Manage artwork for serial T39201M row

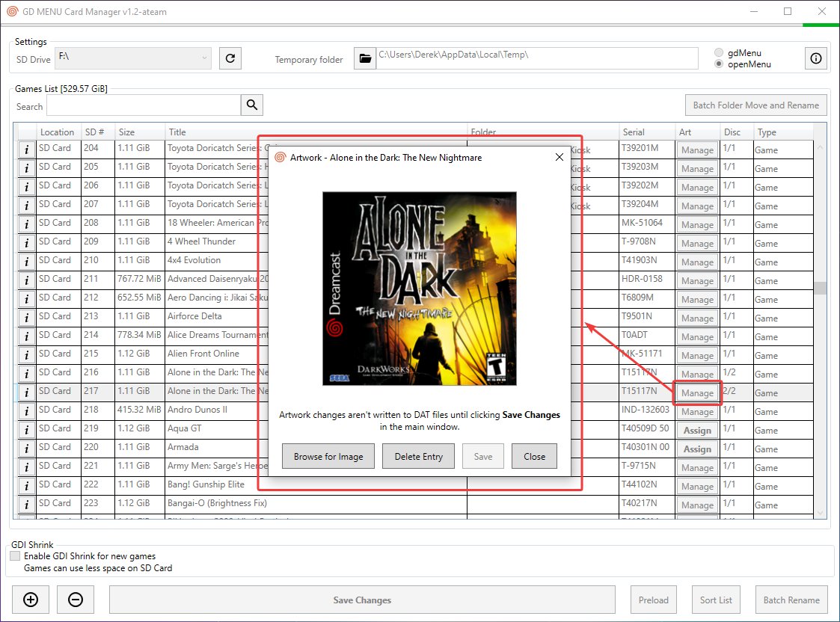(697, 150)
